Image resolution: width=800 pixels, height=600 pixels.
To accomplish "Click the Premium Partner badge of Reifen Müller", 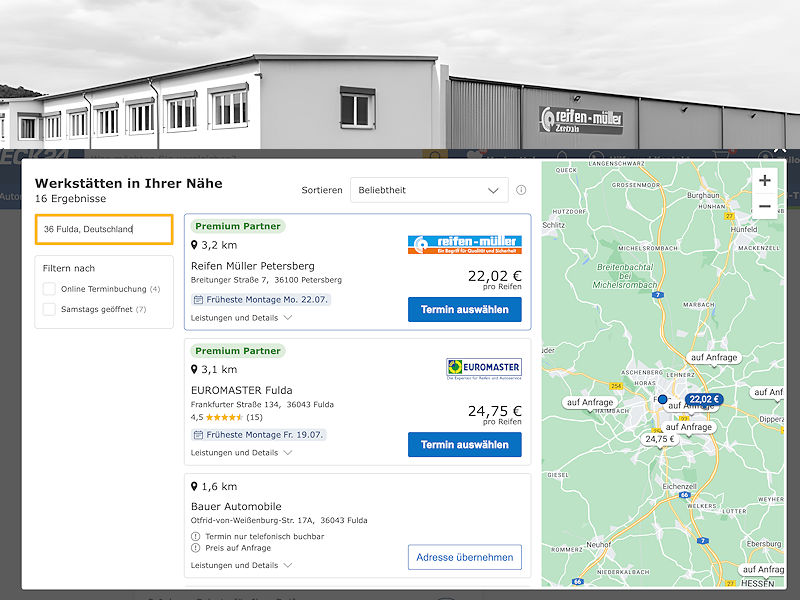I will (238, 226).
